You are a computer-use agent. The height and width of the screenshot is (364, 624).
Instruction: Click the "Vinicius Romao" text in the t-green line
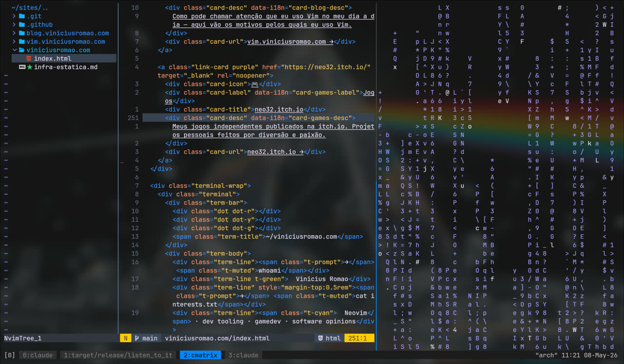click(x=322, y=279)
